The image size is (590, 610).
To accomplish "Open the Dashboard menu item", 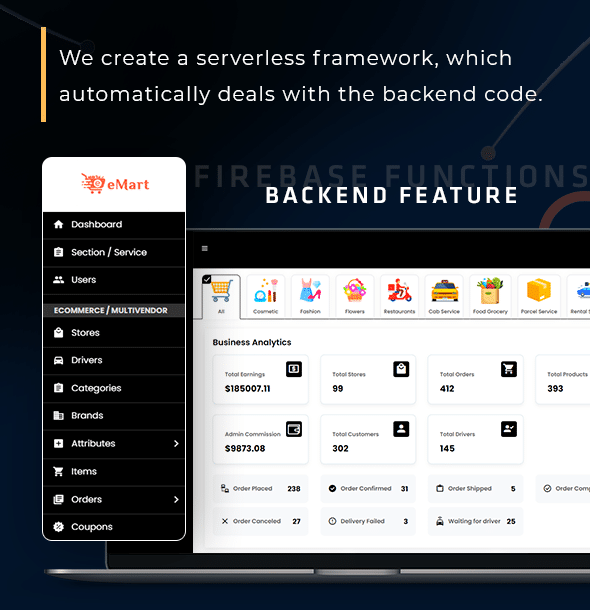I will tap(114, 225).
